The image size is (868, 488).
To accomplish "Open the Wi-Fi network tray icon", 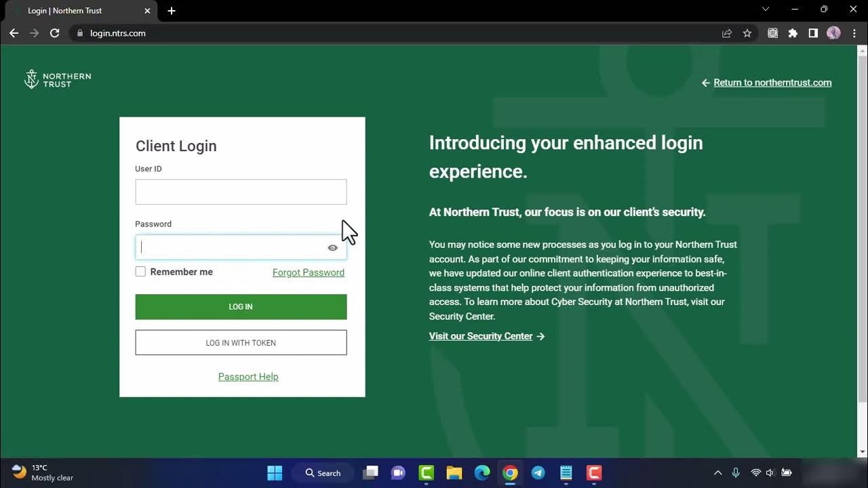I will point(755,473).
